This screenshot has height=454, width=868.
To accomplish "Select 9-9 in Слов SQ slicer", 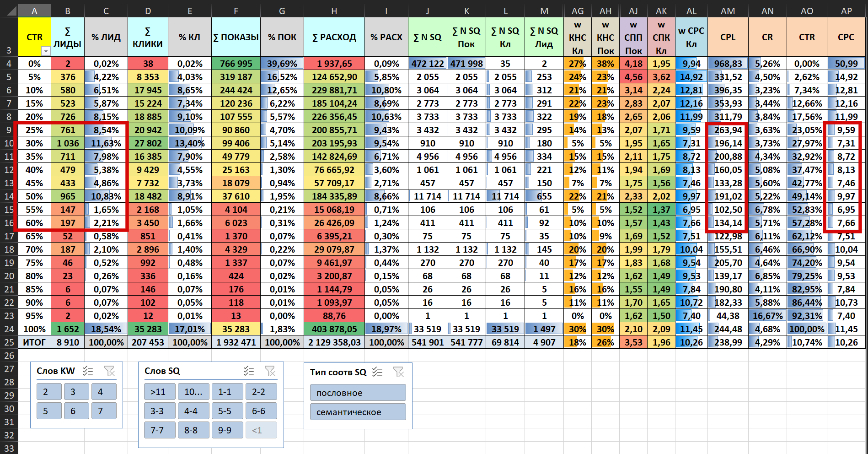I will coord(227,430).
